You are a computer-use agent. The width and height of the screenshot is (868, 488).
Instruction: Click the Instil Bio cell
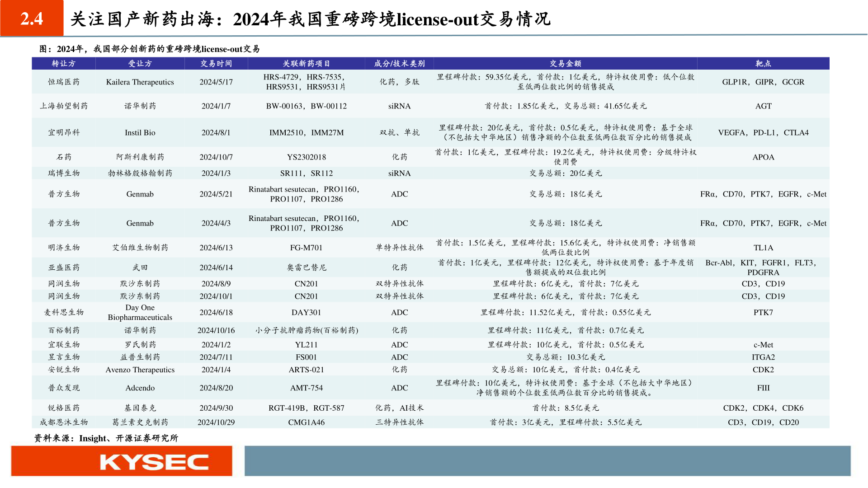(x=140, y=132)
